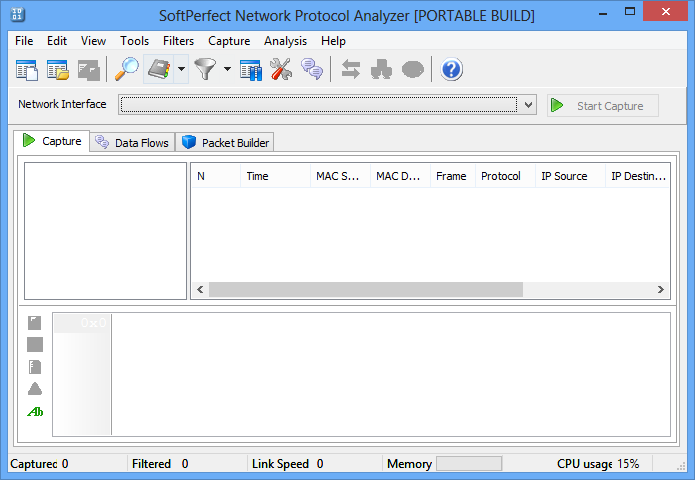Click the funnel filter toolbar icon
This screenshot has width=695, height=480.
point(205,69)
